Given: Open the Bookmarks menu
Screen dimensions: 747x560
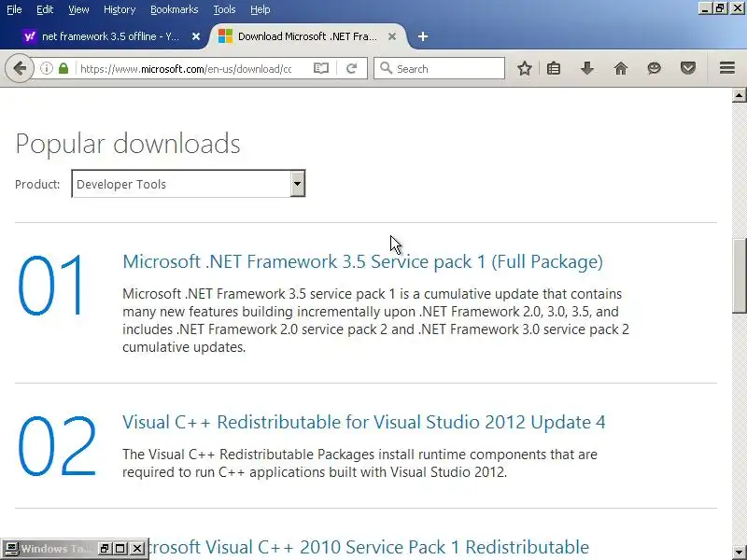Looking at the screenshot, I should [x=174, y=9].
